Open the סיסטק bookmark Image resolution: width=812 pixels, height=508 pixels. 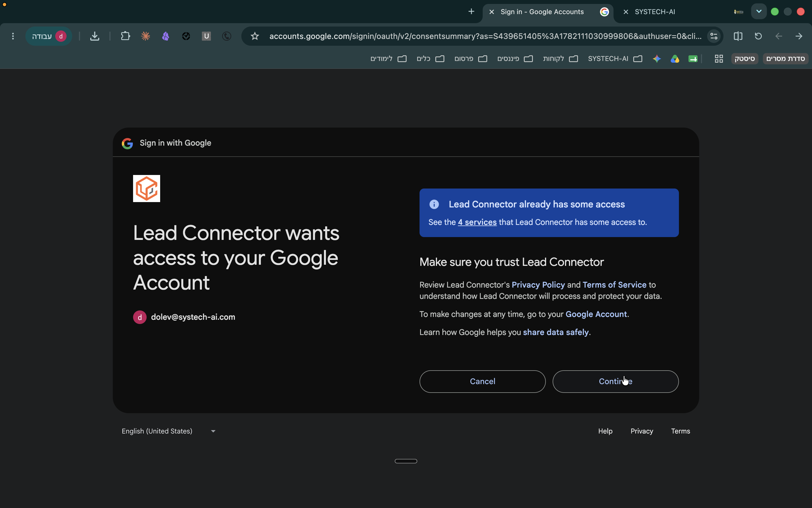745,59
